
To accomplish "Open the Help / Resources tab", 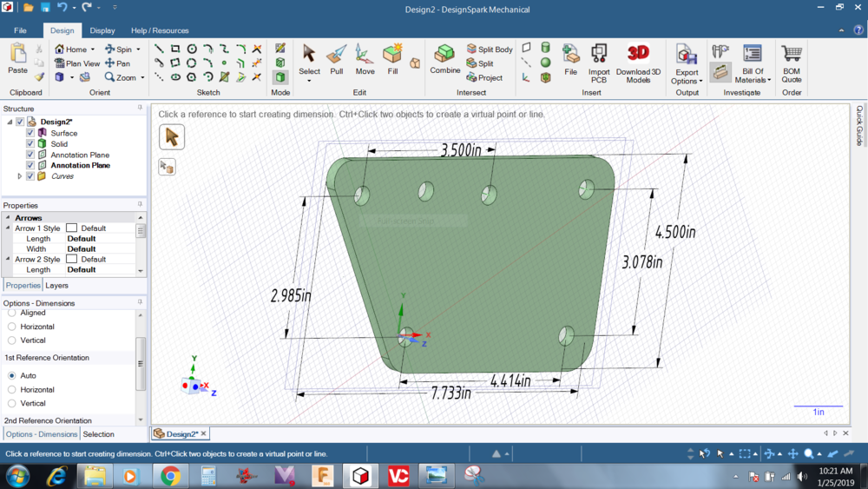I will point(160,30).
